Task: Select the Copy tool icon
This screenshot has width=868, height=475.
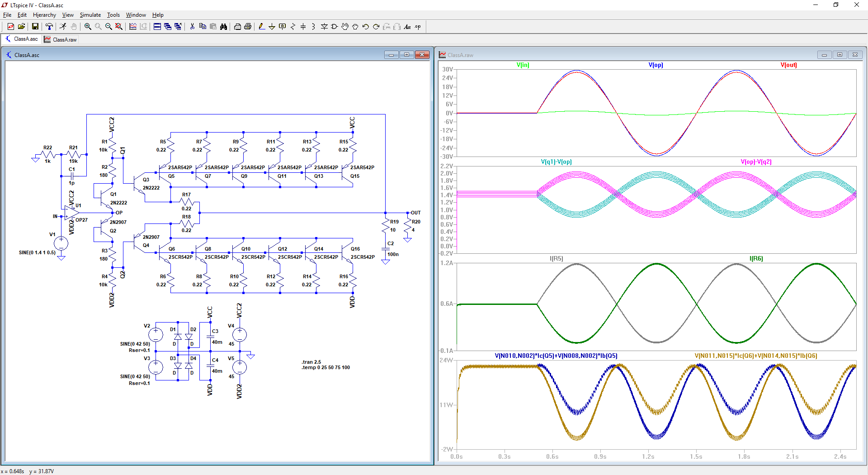Action: click(203, 27)
